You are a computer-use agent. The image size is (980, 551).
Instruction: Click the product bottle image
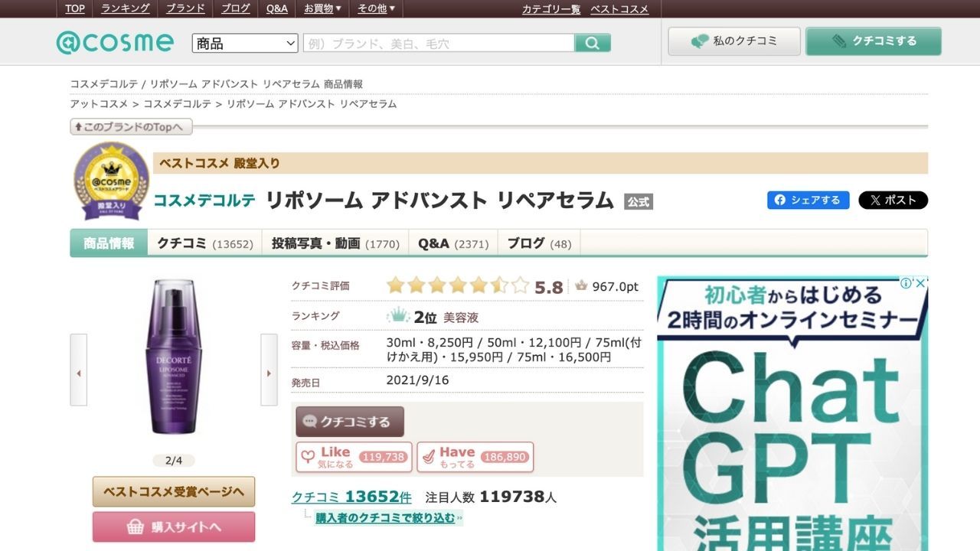point(173,357)
